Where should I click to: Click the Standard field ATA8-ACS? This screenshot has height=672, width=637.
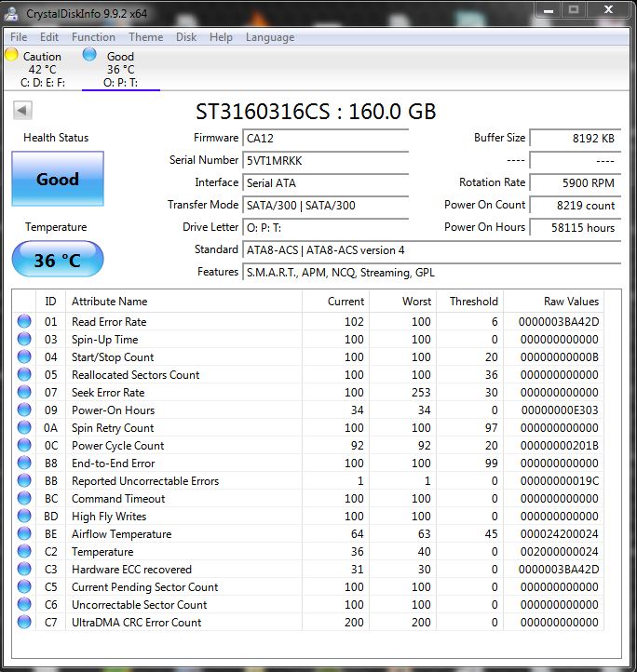431,249
